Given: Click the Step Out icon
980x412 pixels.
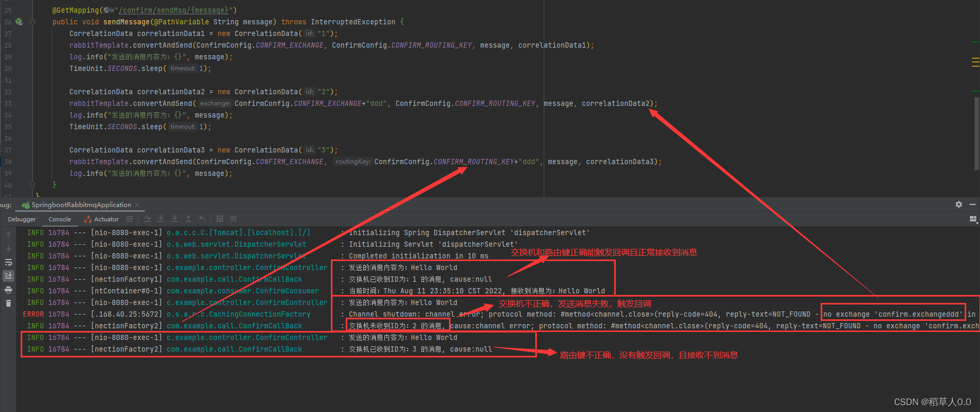Looking at the screenshot, I should point(188,219).
